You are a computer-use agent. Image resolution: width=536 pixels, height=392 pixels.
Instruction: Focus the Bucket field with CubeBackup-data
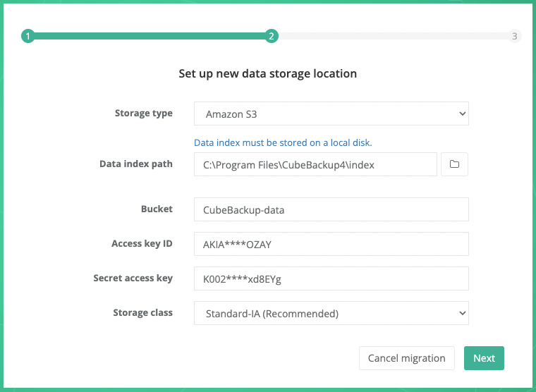point(331,209)
